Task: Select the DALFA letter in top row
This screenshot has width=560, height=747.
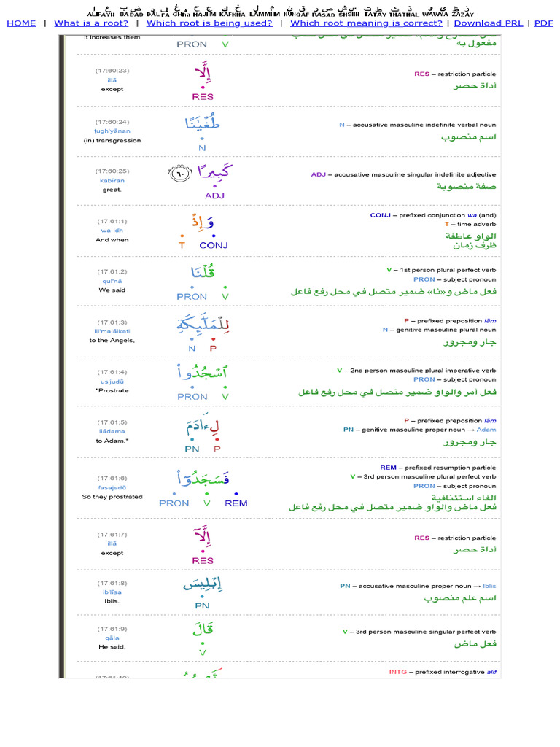Action: point(157,14)
